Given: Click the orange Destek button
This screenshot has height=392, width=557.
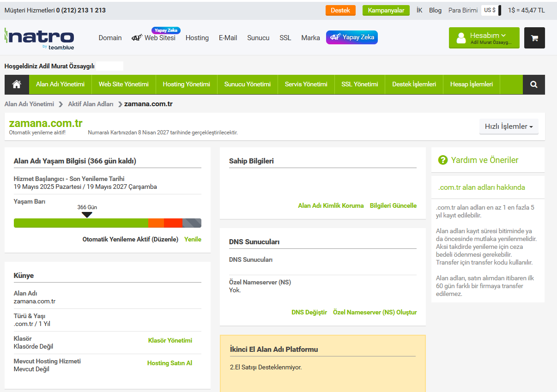Looking at the screenshot, I should (x=340, y=10).
